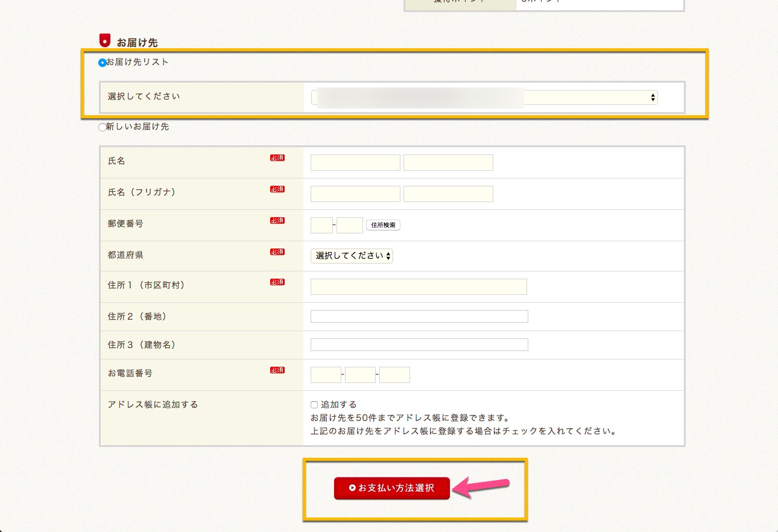Click the first 氏名 name field
778x532 pixels.
pos(355,163)
